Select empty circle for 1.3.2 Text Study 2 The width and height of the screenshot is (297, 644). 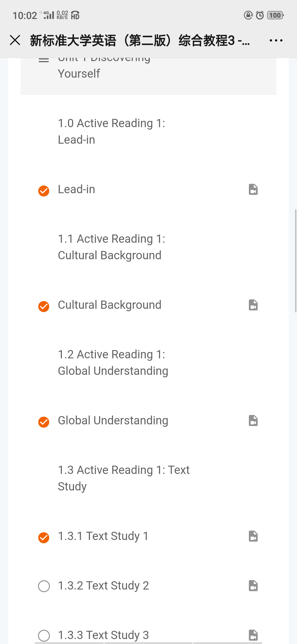[x=44, y=586]
